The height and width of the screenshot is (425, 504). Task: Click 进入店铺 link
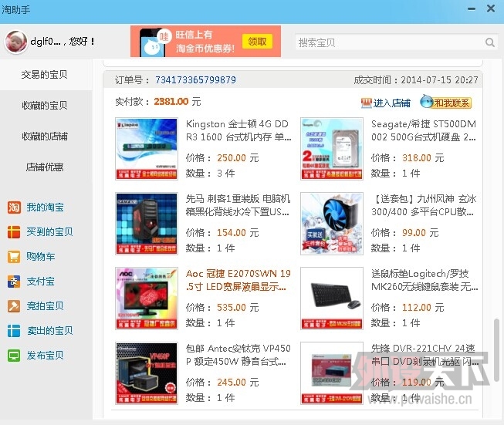391,103
